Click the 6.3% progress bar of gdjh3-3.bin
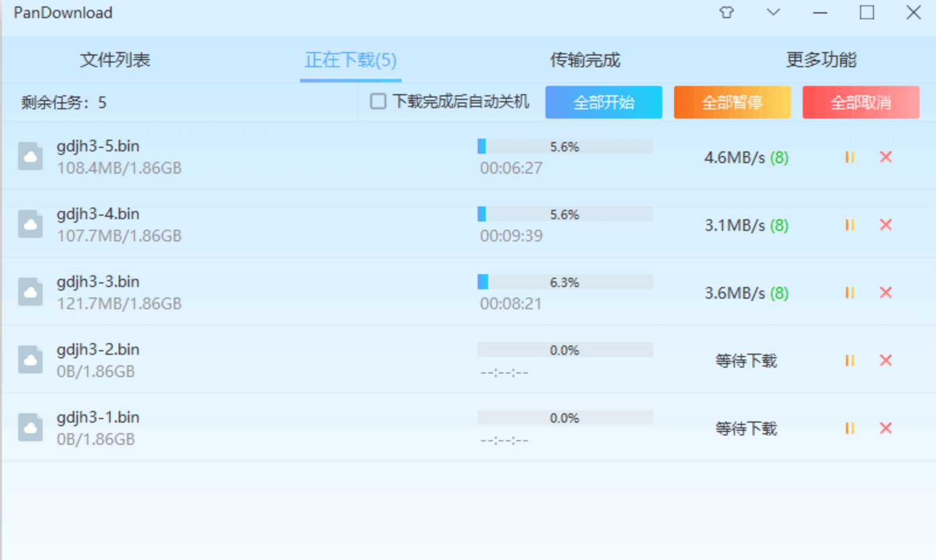This screenshot has width=936, height=560. pyautogui.click(x=565, y=282)
